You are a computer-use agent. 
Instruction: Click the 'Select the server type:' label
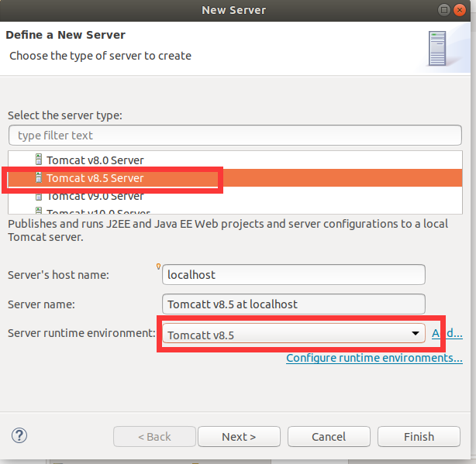pos(65,115)
